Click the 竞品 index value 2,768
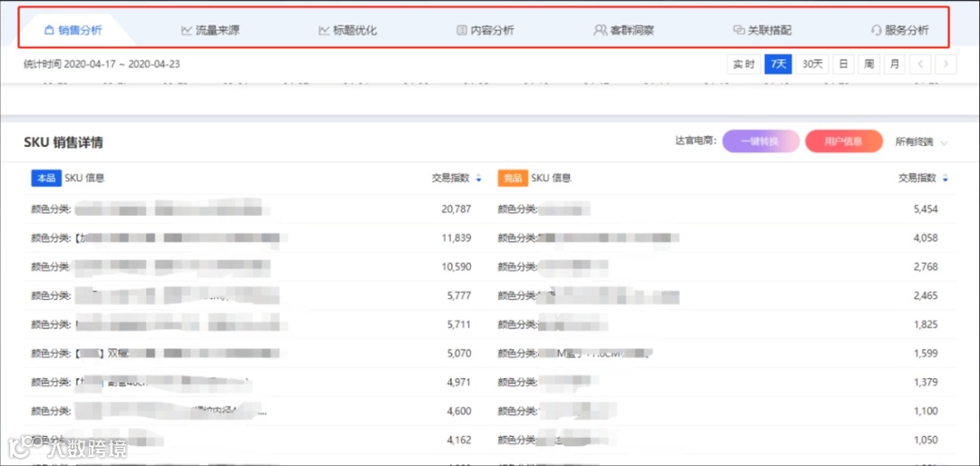This screenshot has height=466, width=980. tap(926, 267)
